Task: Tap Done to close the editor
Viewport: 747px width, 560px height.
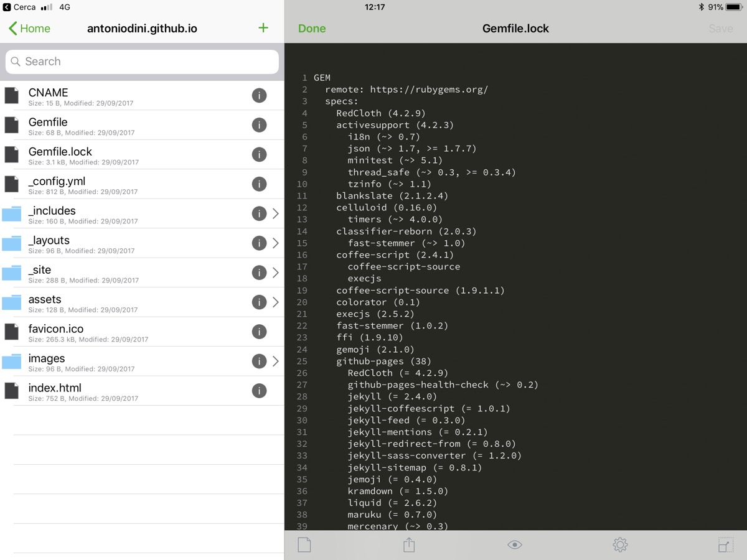Action: click(312, 29)
